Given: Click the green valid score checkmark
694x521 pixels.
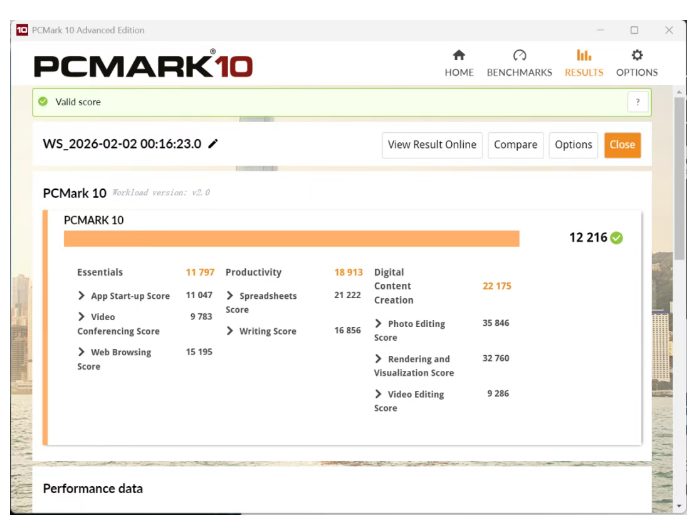Looking at the screenshot, I should tap(42, 102).
